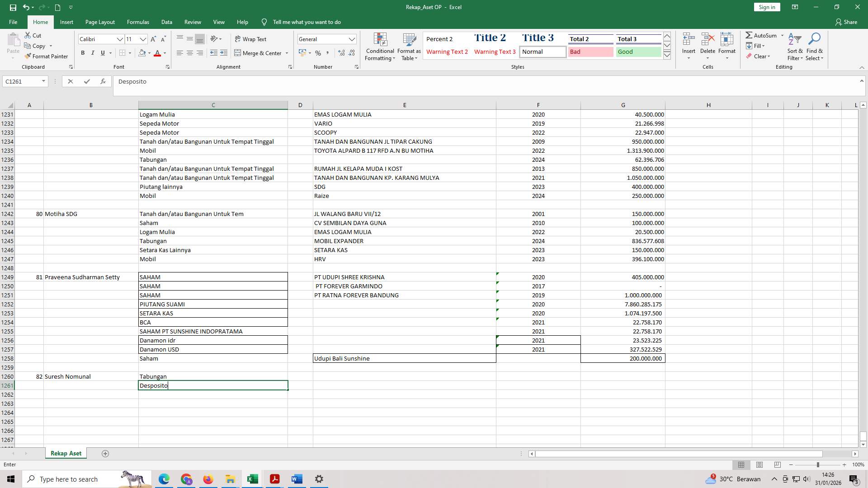Click Increase Decimal in Number group
Viewport: 868px width, 488px height.
340,53
